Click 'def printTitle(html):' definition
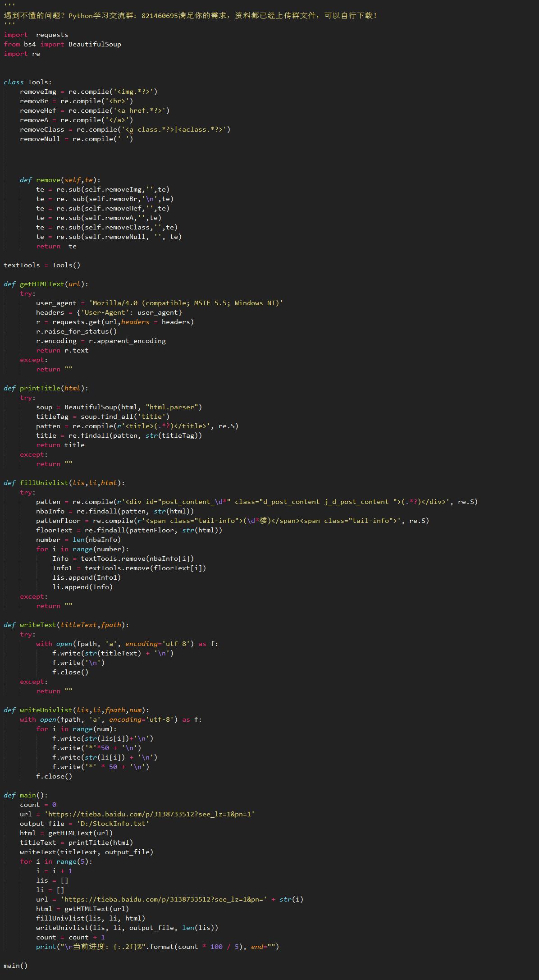This screenshot has height=980, width=539. (x=46, y=388)
